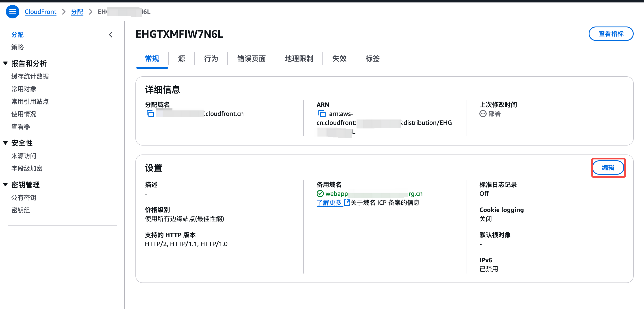This screenshot has height=309, width=644.
Task: Switch to the 常规 tab
Action: pyautogui.click(x=152, y=59)
